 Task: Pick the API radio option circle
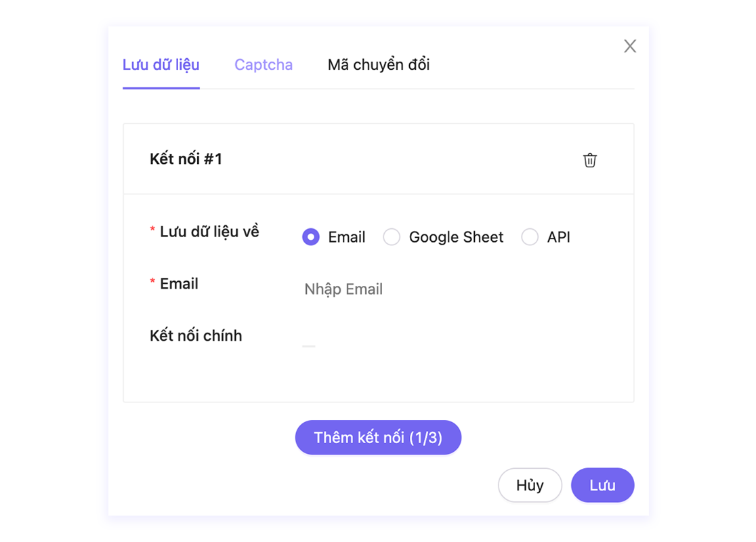[x=530, y=237]
